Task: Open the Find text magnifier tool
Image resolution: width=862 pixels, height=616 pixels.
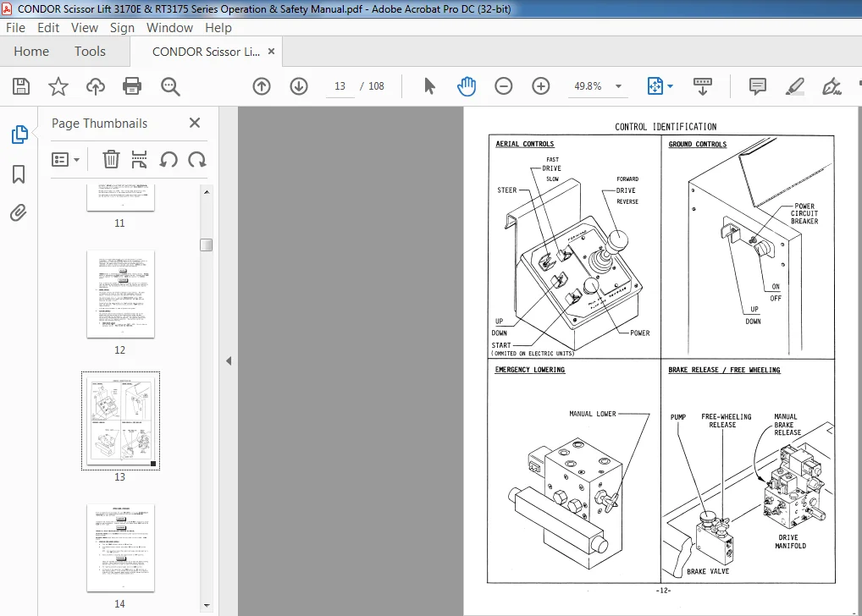Action: coord(170,86)
